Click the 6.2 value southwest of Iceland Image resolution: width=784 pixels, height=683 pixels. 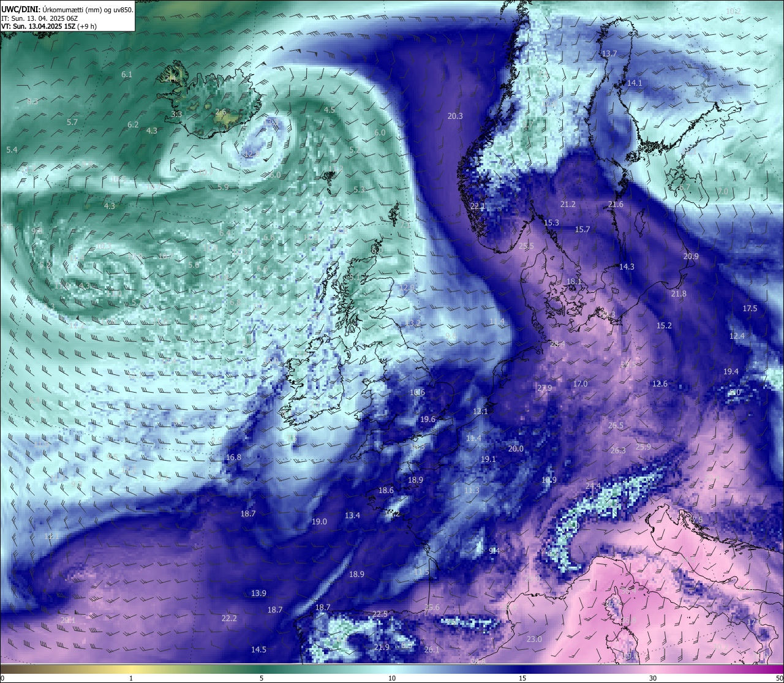tap(133, 124)
